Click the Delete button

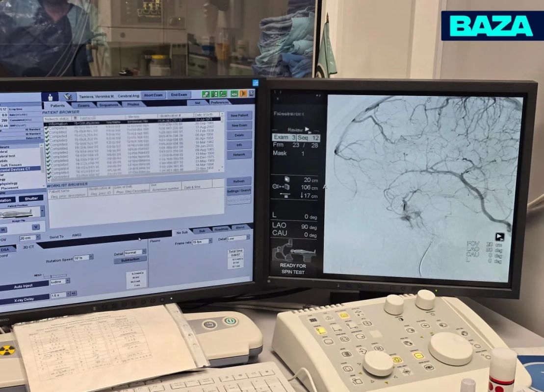tap(239, 135)
